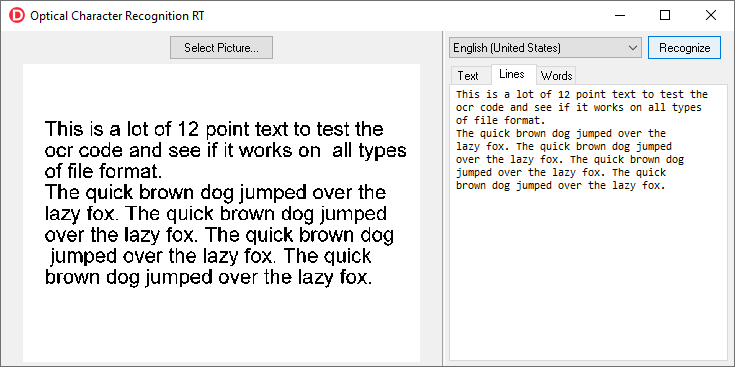Viewport: 735px width, 367px height.
Task: Click the red D application icon
Action: coord(17,15)
